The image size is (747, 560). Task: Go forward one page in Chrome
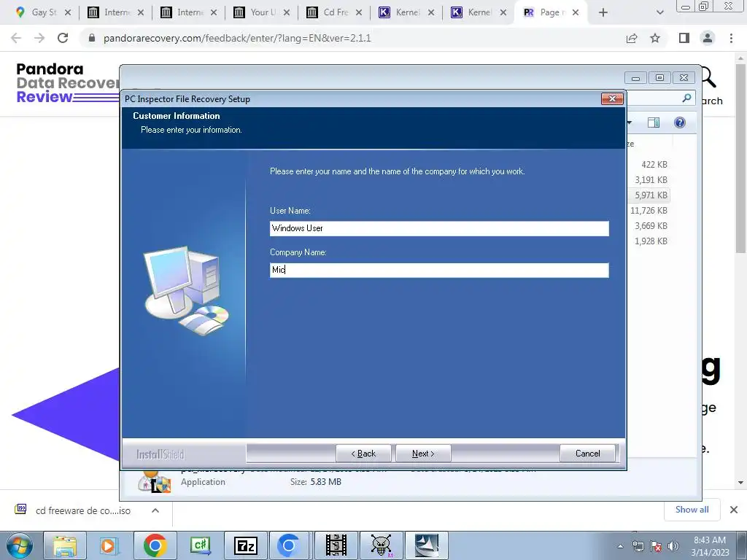pos(39,38)
